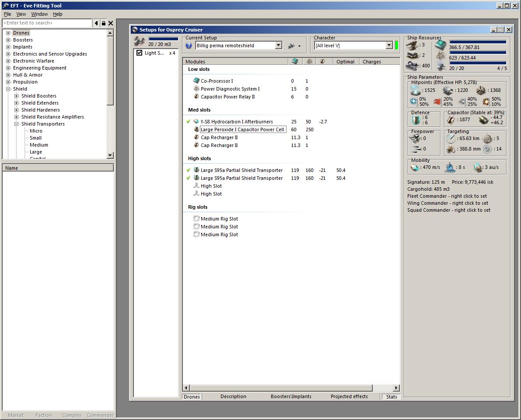Click the Faction filter button
Image resolution: width=521 pixels, height=420 pixels.
[x=44, y=415]
